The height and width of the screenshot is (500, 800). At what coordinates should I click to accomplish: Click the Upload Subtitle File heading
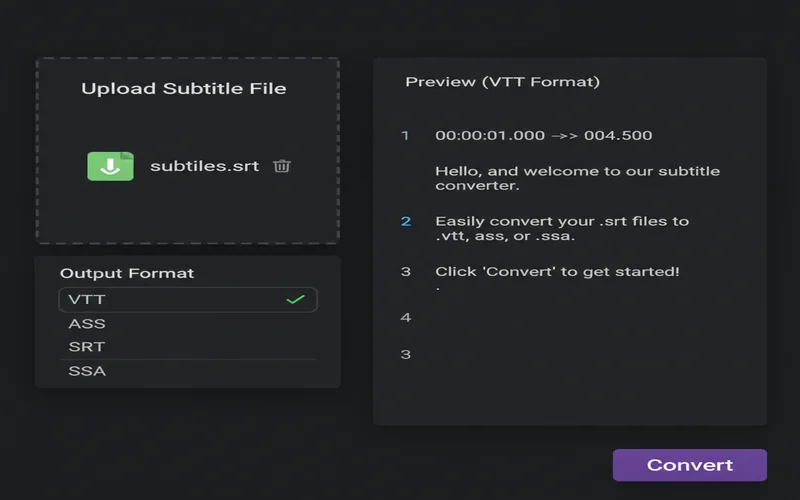pyautogui.click(x=184, y=88)
